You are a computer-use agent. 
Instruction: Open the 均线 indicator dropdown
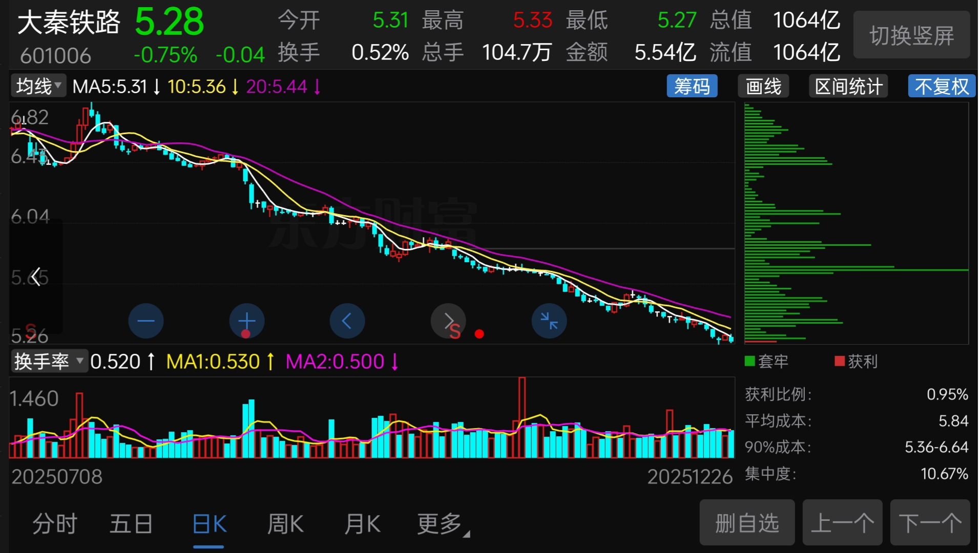pyautogui.click(x=39, y=86)
